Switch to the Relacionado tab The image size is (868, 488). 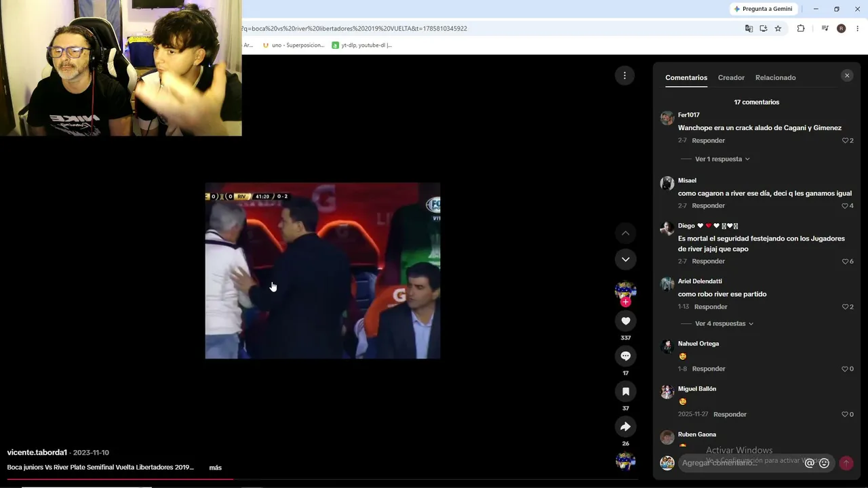click(775, 77)
